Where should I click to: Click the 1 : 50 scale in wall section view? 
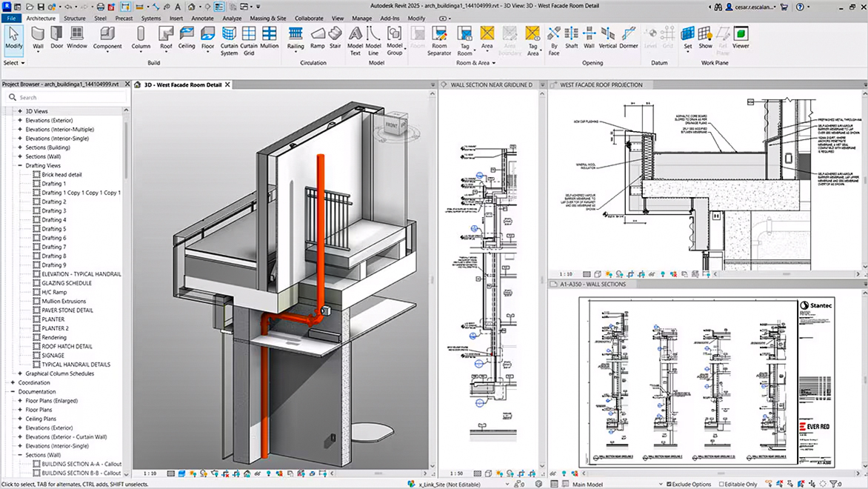pos(456,473)
